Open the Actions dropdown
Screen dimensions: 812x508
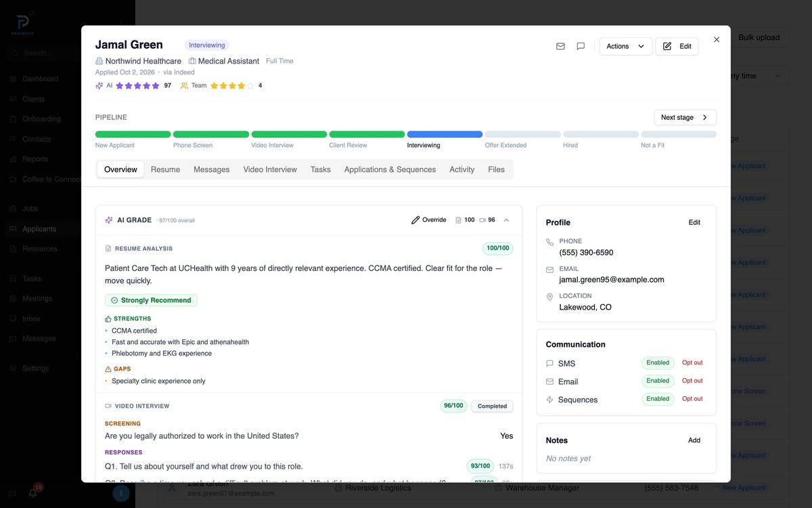(x=626, y=46)
